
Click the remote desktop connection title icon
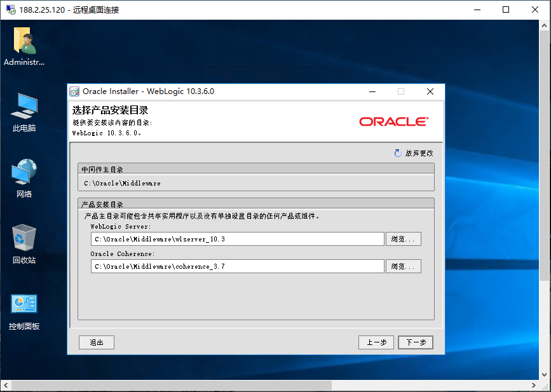click(x=11, y=10)
